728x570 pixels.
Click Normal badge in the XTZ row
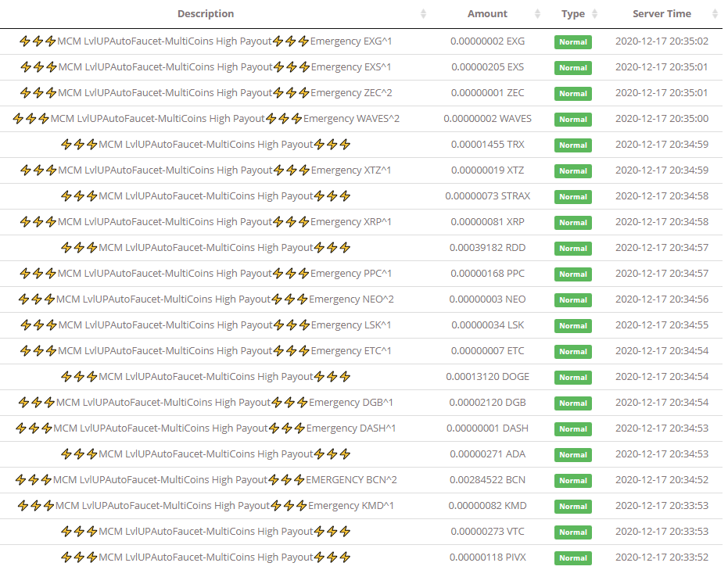pos(573,170)
